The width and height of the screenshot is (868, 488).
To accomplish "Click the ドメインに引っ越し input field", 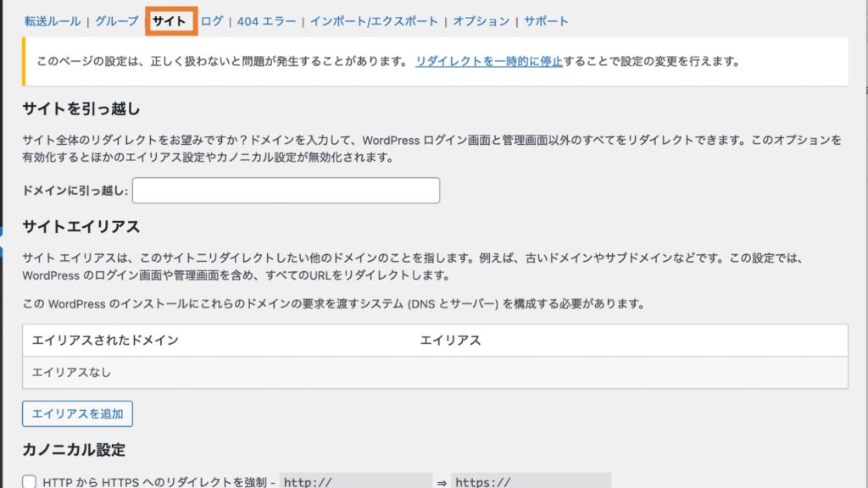I will pyautogui.click(x=286, y=191).
